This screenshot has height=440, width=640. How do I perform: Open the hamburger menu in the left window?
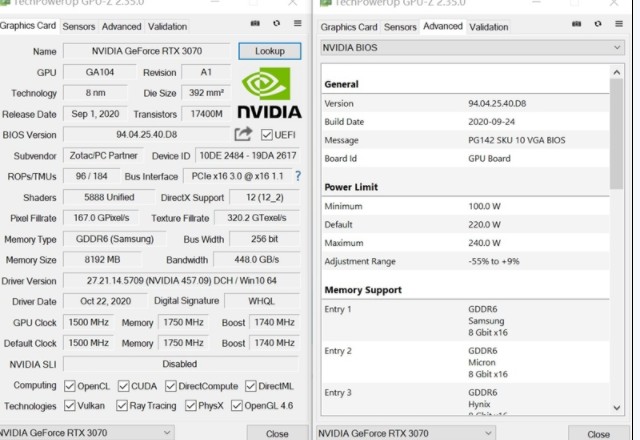pyautogui.click(x=298, y=23)
